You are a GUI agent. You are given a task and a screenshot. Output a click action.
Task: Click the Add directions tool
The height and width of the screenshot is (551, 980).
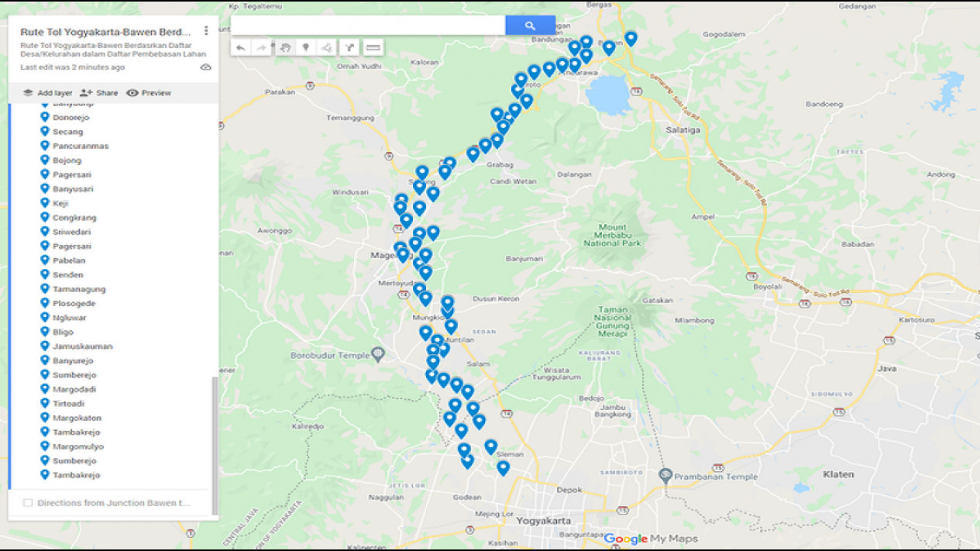pyautogui.click(x=349, y=48)
